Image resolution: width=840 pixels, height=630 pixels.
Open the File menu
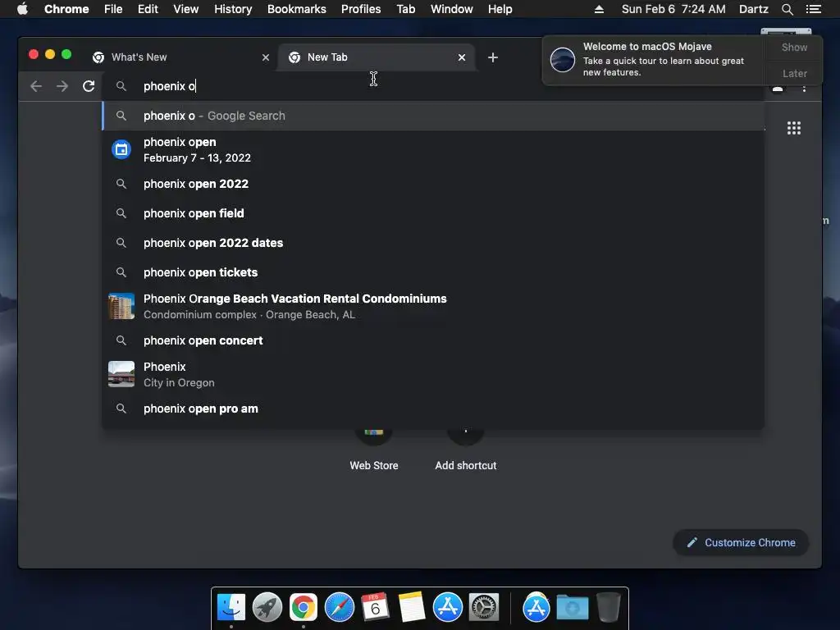tap(113, 9)
